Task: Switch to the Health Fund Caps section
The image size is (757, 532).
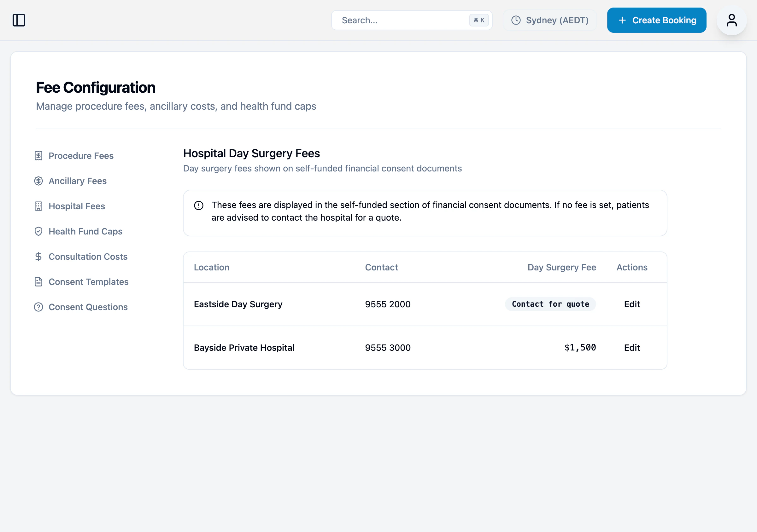Action: coord(85,231)
